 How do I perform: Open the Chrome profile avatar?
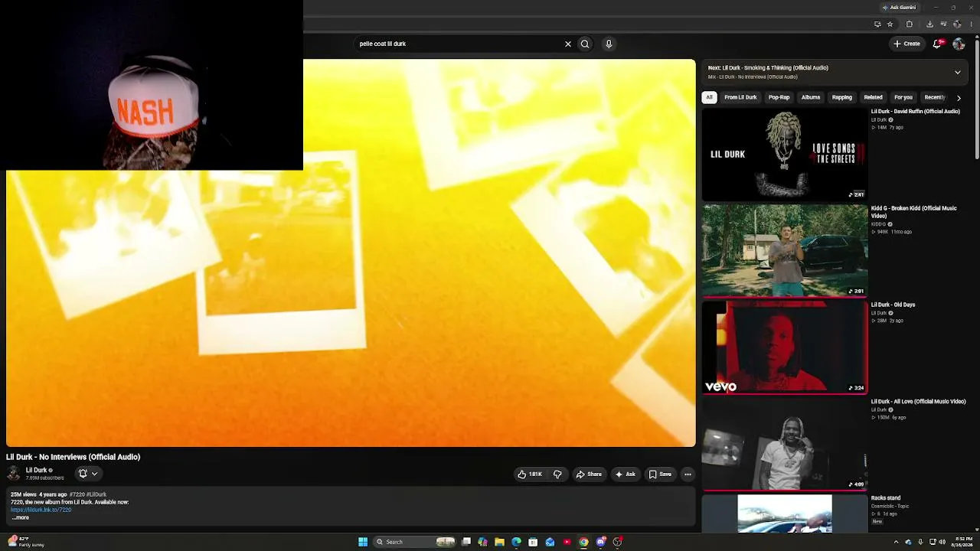[x=957, y=24]
